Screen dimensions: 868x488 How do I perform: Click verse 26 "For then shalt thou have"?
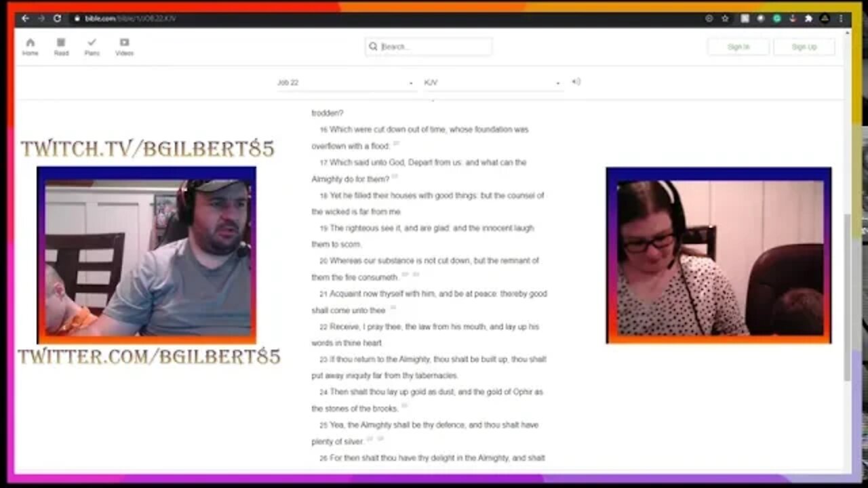[428, 458]
